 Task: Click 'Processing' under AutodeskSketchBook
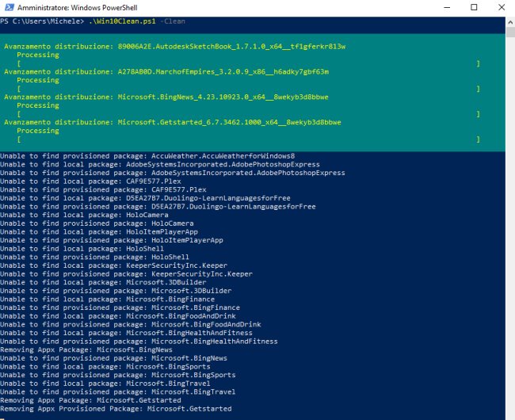click(x=38, y=55)
